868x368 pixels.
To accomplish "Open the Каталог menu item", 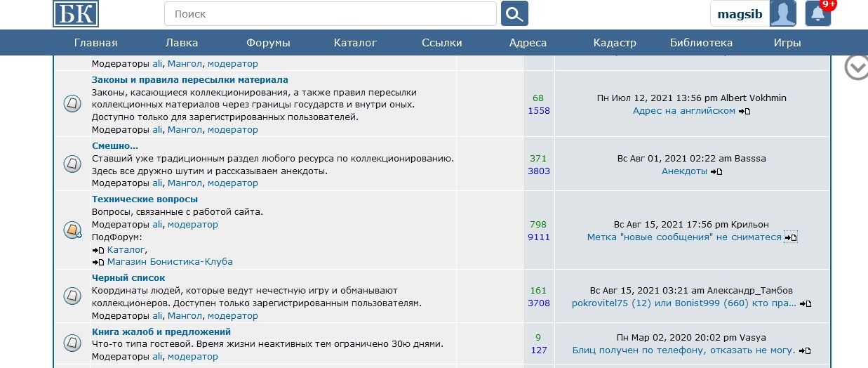I will [x=355, y=43].
